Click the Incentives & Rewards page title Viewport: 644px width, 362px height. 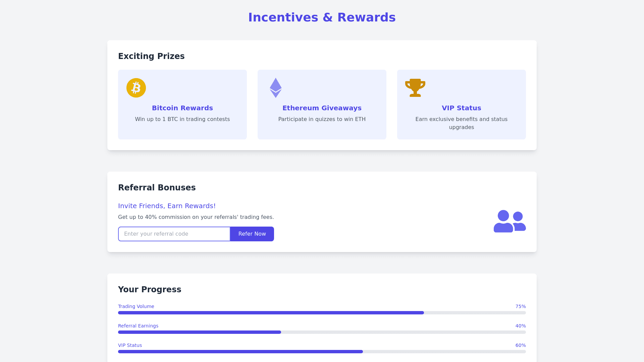[322, 17]
